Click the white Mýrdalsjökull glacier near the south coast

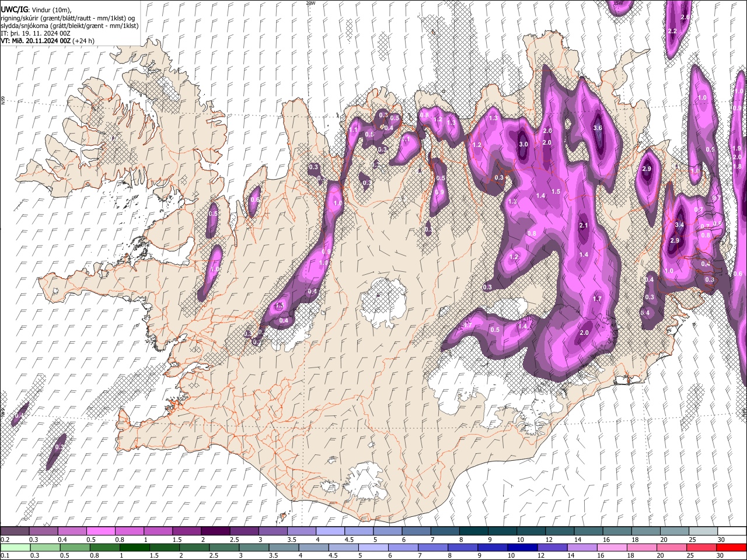click(x=366, y=481)
